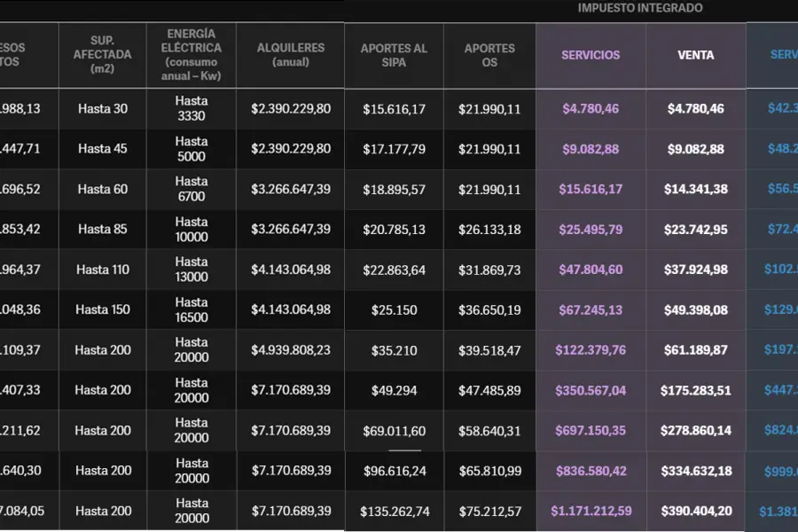
Task: Select the APORTES OS column header
Action: pos(489,55)
